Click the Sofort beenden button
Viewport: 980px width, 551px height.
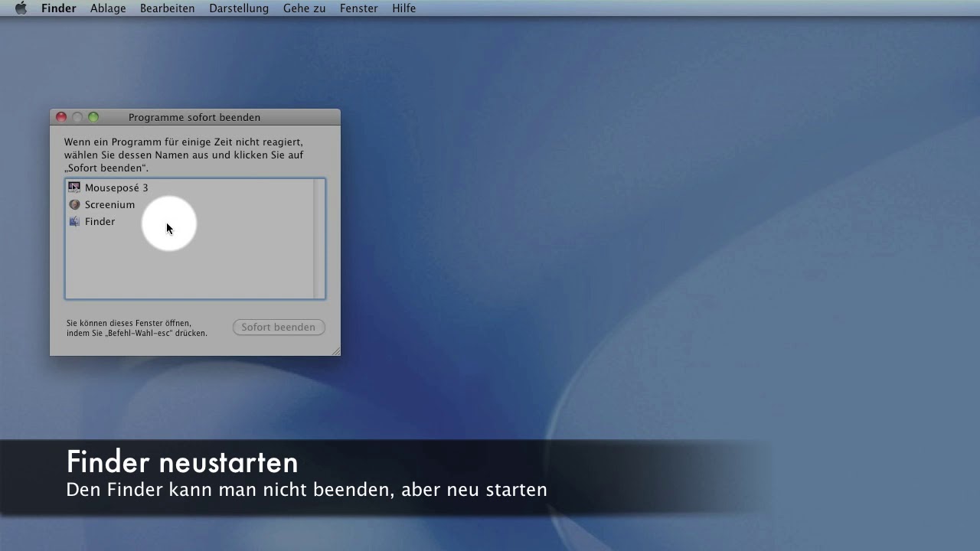coord(279,327)
